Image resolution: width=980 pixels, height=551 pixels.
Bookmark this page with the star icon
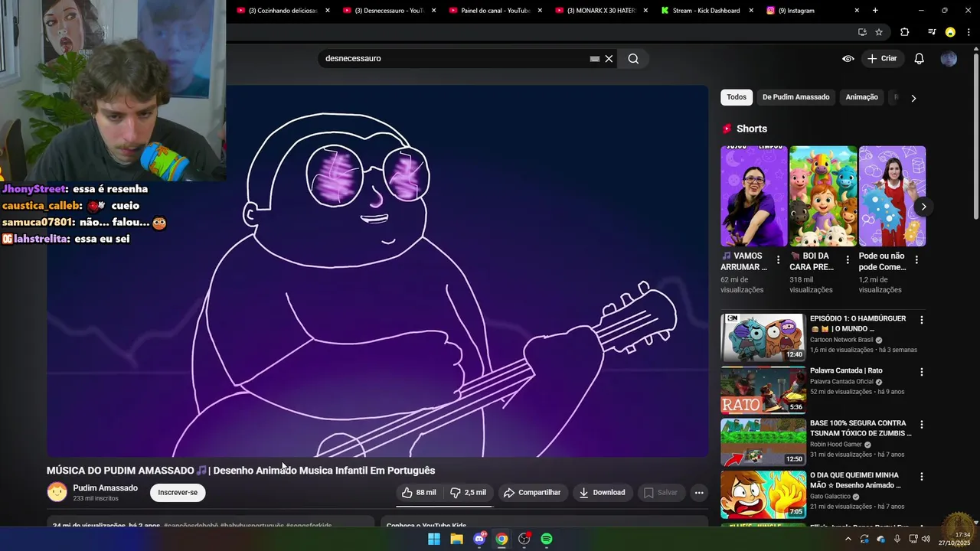click(x=879, y=32)
